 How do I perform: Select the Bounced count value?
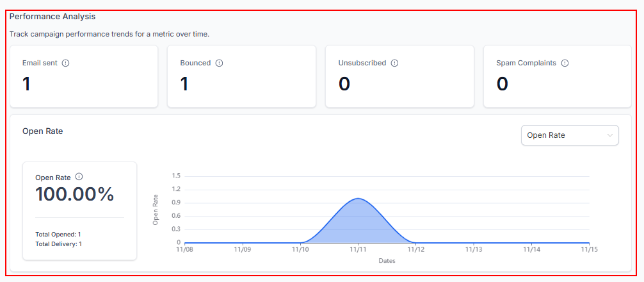coord(184,84)
